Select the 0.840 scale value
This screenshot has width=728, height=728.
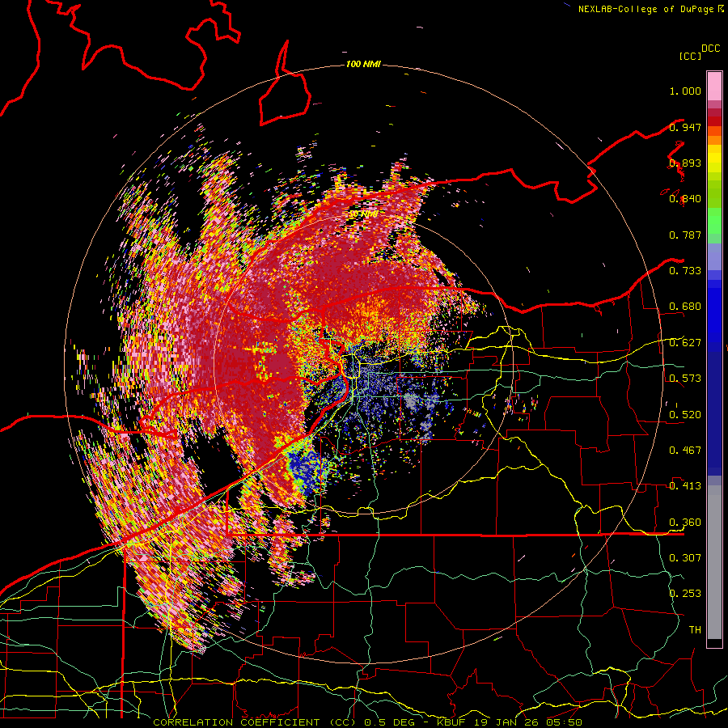(685, 199)
